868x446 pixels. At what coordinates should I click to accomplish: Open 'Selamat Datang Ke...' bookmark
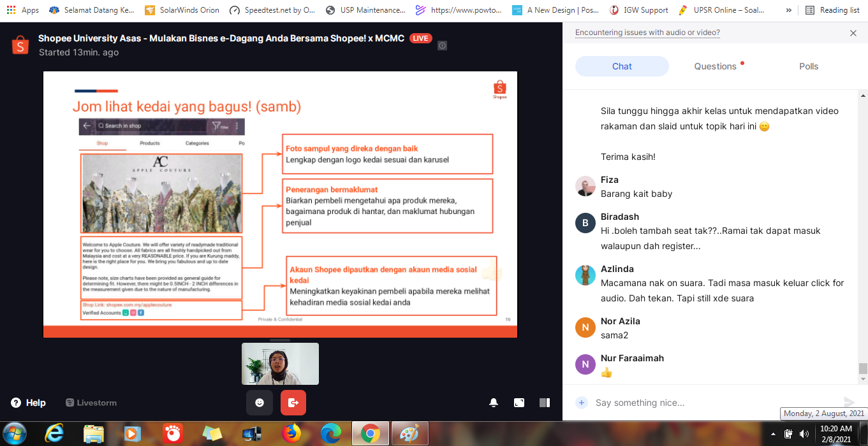pos(92,10)
